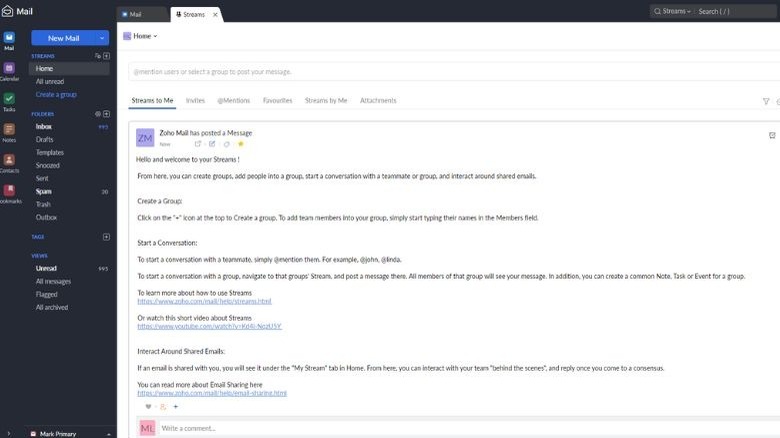Toggle the favourite star on the Zoho Mail post
This screenshot has height=438, width=780.
tap(240, 144)
